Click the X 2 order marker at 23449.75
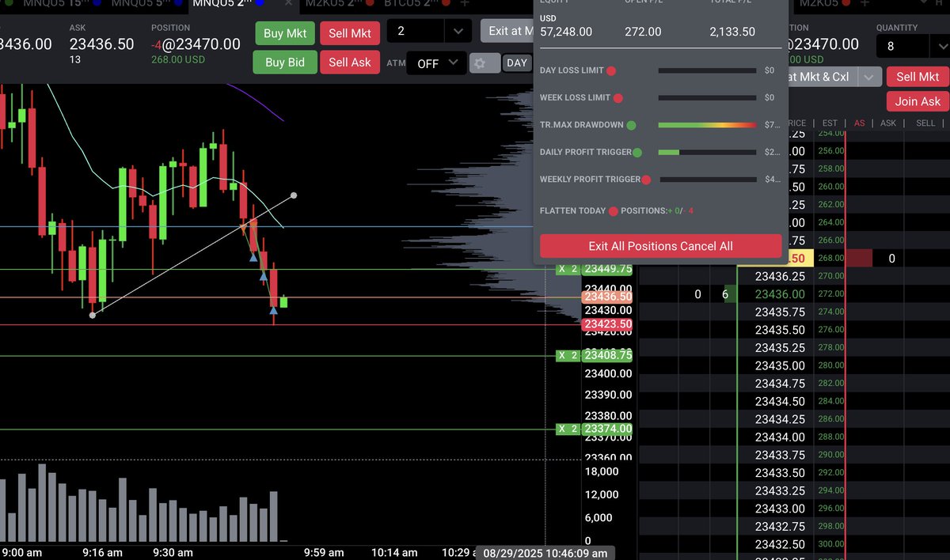 tap(568, 269)
